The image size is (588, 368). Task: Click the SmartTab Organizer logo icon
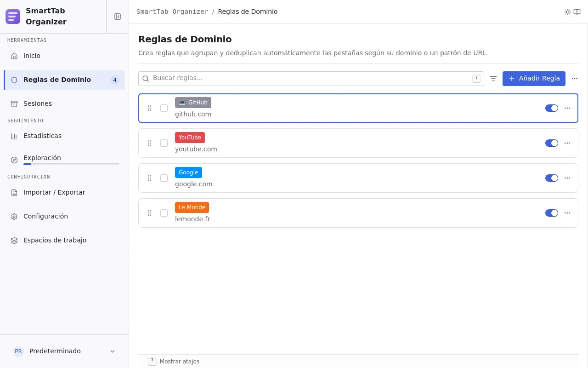[x=13, y=17]
